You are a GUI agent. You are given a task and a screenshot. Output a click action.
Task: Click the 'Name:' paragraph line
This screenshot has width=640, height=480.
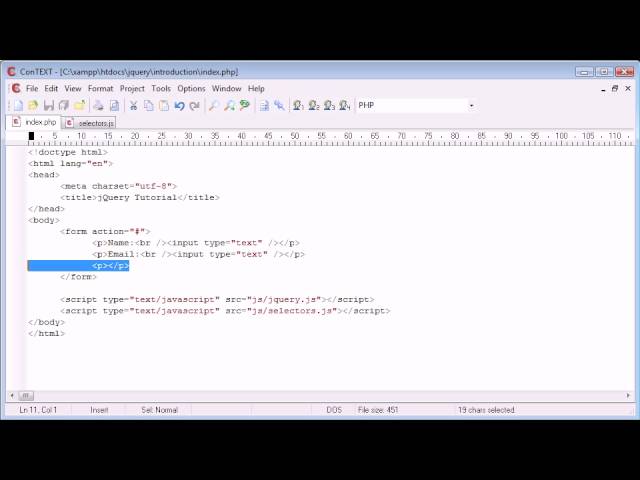[196, 243]
